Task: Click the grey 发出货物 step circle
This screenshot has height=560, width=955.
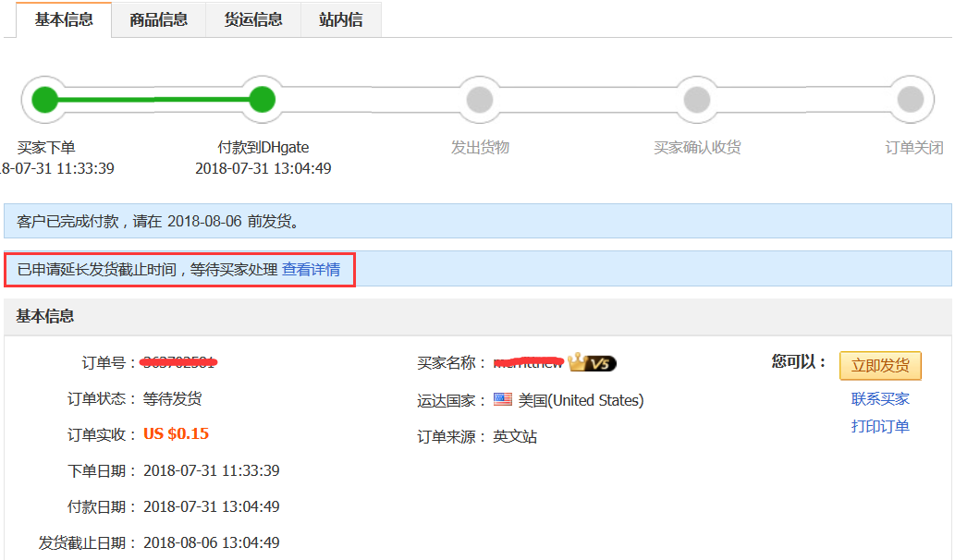Action: tap(479, 99)
